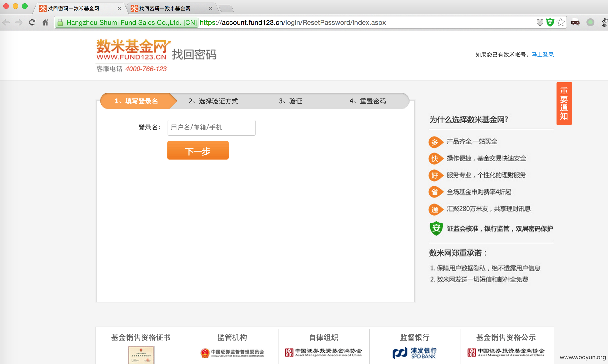Click the macOS yellow minimize window button
Viewport: 608px width, 364px height.
(15, 6)
